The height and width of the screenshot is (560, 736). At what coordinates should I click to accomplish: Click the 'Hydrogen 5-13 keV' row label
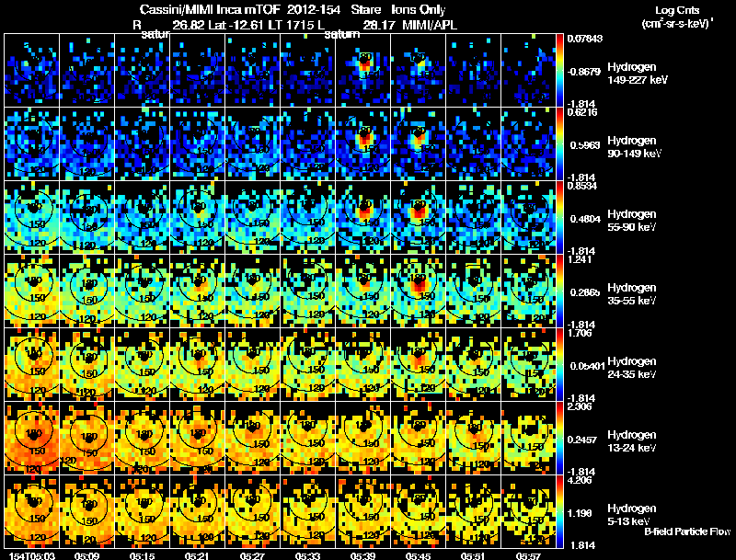pyautogui.click(x=632, y=515)
